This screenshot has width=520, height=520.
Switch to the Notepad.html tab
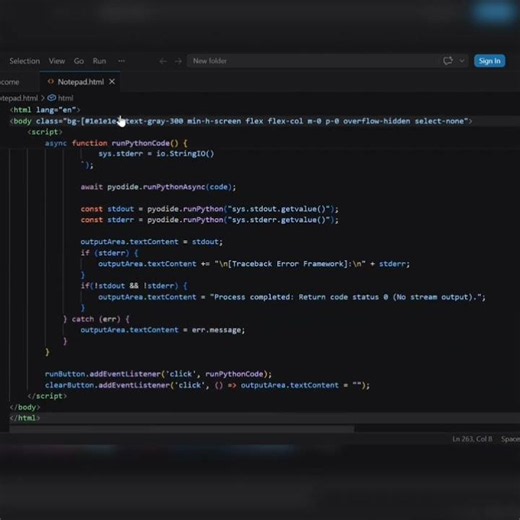click(80, 82)
